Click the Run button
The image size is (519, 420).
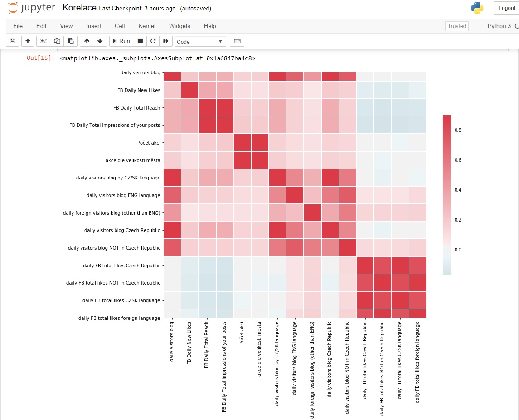121,41
